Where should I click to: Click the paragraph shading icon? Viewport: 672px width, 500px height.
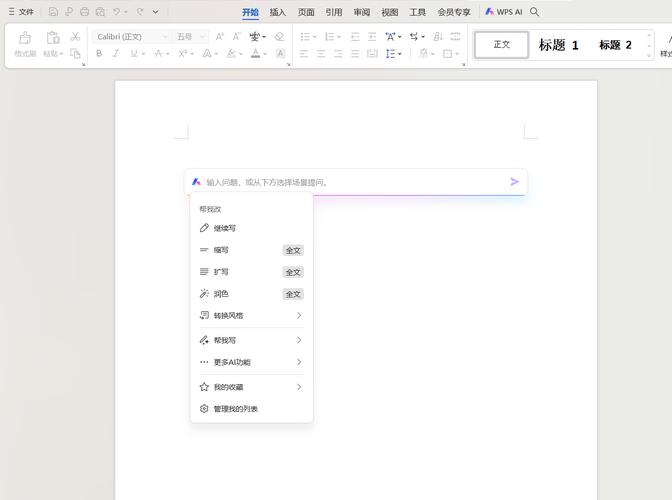[423, 54]
